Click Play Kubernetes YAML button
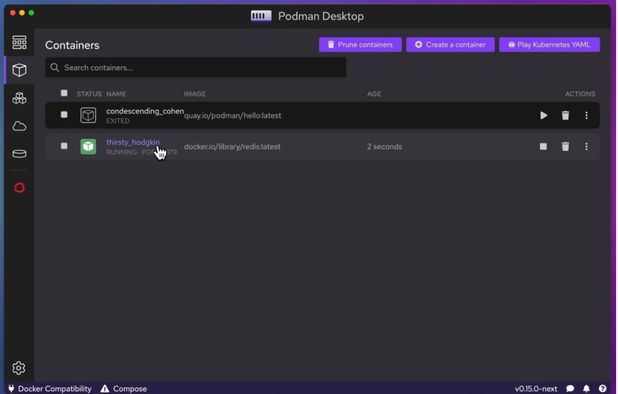 click(x=549, y=45)
